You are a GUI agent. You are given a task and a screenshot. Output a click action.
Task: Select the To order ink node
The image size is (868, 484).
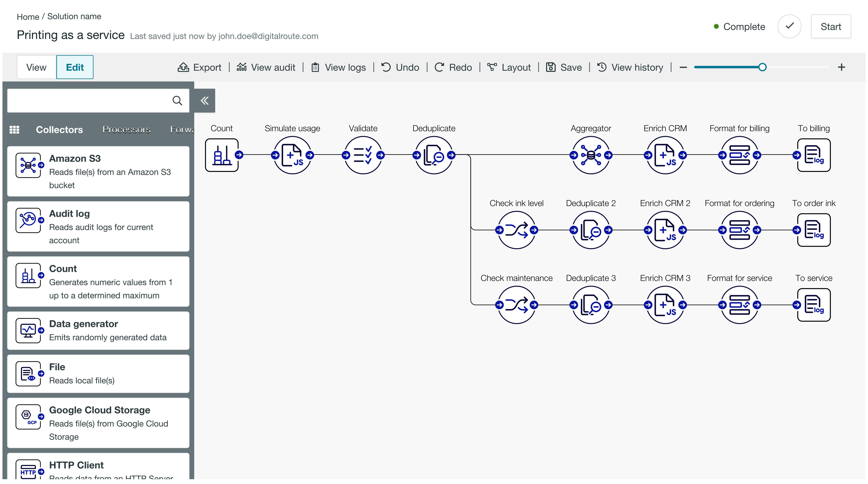point(814,230)
